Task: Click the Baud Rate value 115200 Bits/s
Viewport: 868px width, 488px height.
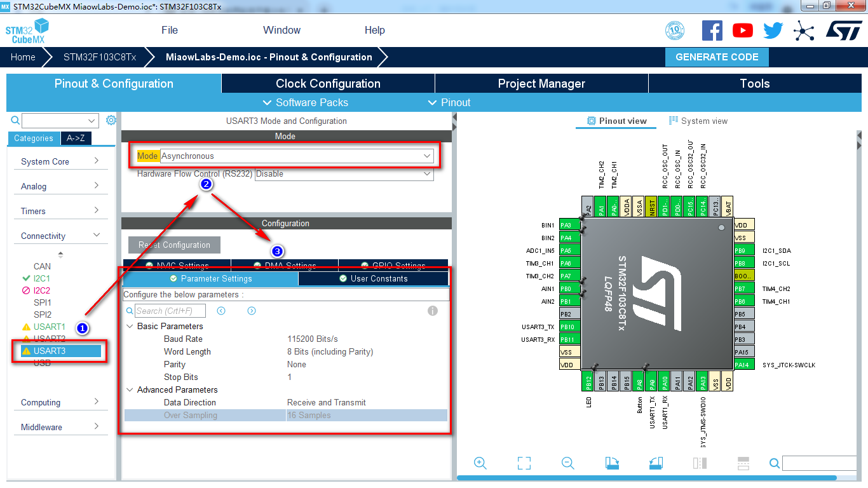Action: [x=313, y=339]
